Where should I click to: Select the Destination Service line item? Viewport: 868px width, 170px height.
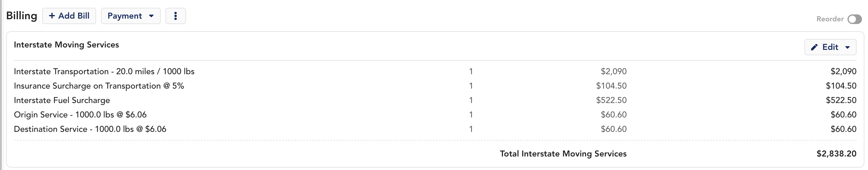point(435,129)
